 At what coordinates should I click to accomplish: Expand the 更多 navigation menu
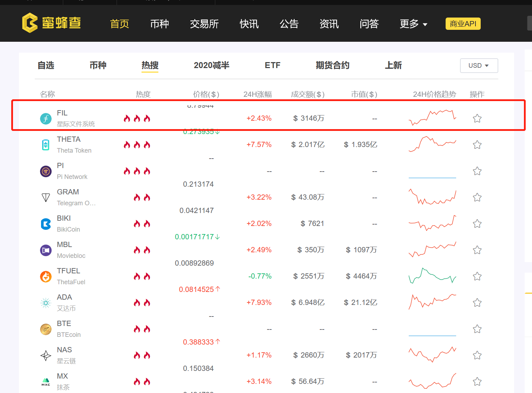413,24
